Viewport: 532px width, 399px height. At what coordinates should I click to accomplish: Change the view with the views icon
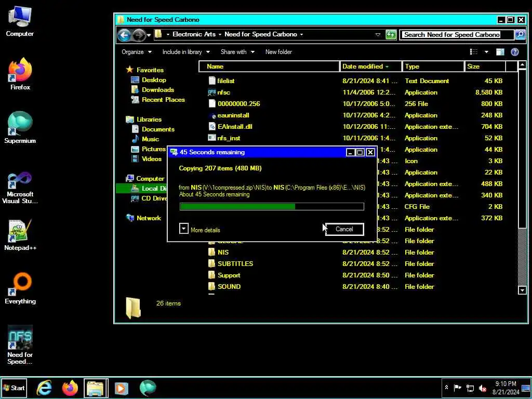coord(474,52)
